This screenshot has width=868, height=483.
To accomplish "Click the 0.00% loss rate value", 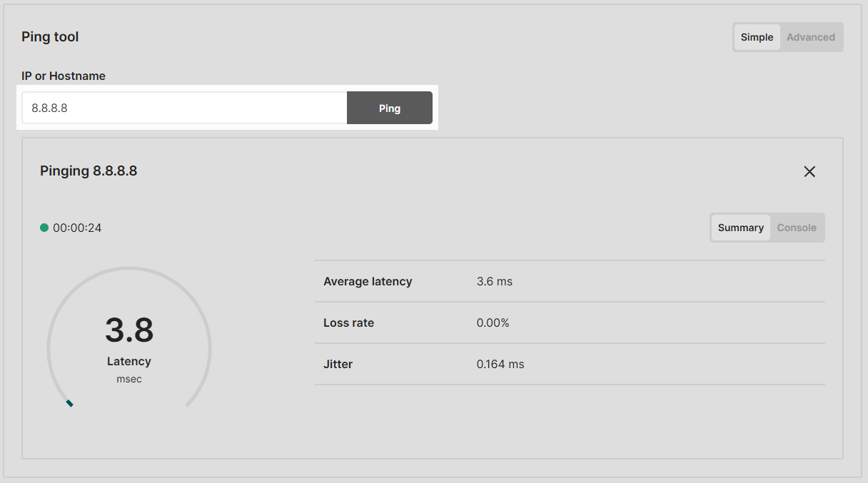I will [493, 322].
